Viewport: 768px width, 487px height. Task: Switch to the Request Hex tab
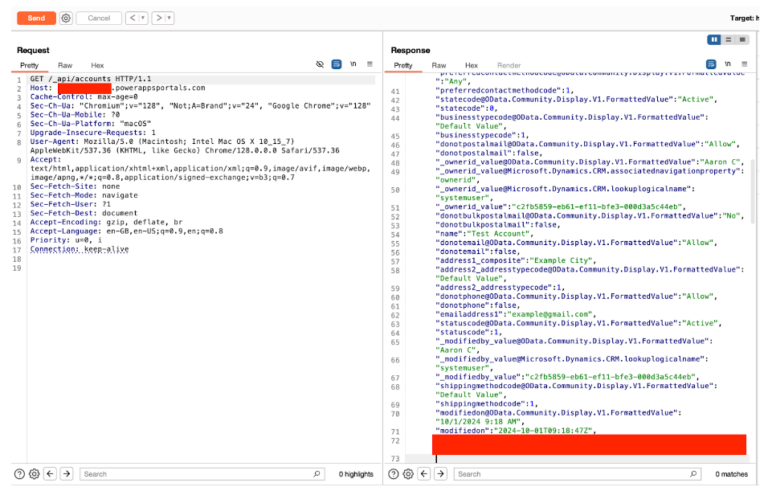(x=97, y=65)
